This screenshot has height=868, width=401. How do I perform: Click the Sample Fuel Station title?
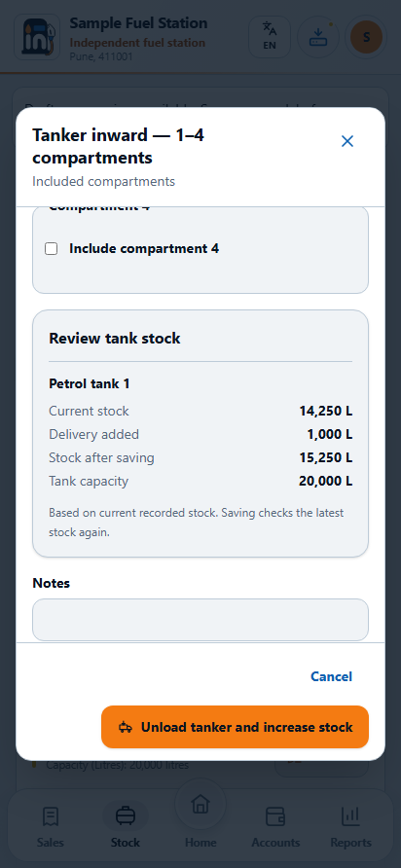138,23
